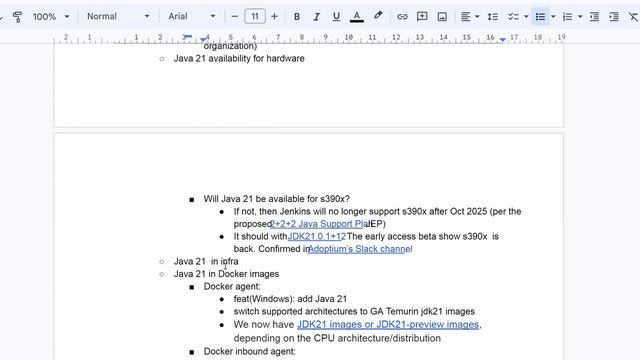The image size is (640, 360).
Task: Open the Adoptium's Slack channel link
Action: [360, 249]
